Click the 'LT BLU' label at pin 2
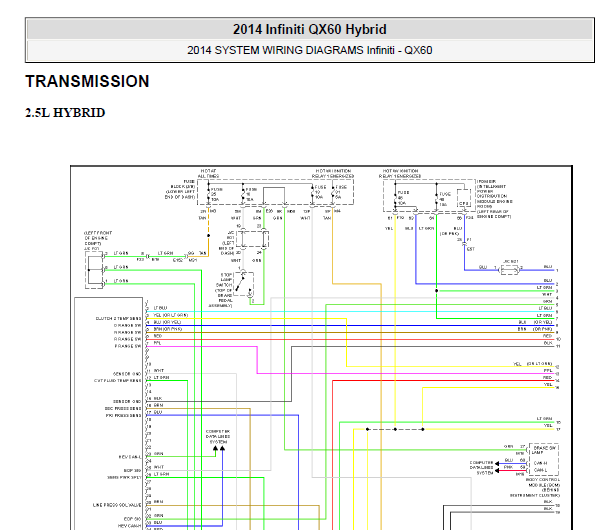605x530 pixels. tap(161, 308)
